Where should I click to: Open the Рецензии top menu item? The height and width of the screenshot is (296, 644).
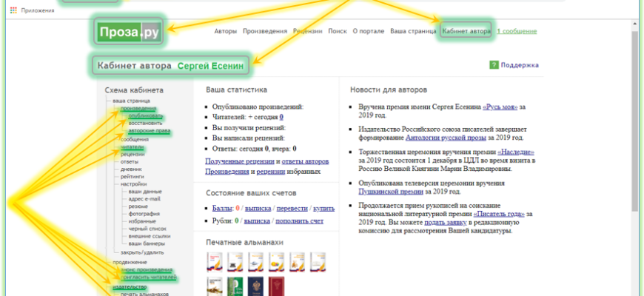click(308, 31)
